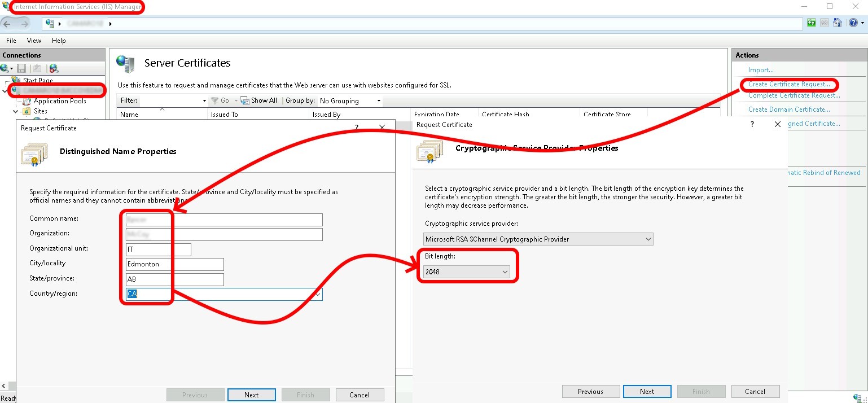Image resolution: width=868 pixels, height=403 pixels.
Task: Click the Help question mark icon
Action: tap(853, 23)
